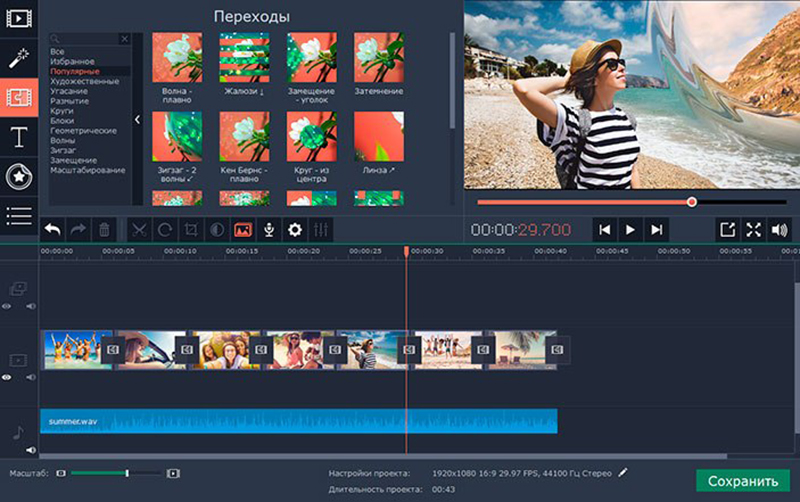
Task: Click the Redo arrow button
Action: [x=78, y=230]
